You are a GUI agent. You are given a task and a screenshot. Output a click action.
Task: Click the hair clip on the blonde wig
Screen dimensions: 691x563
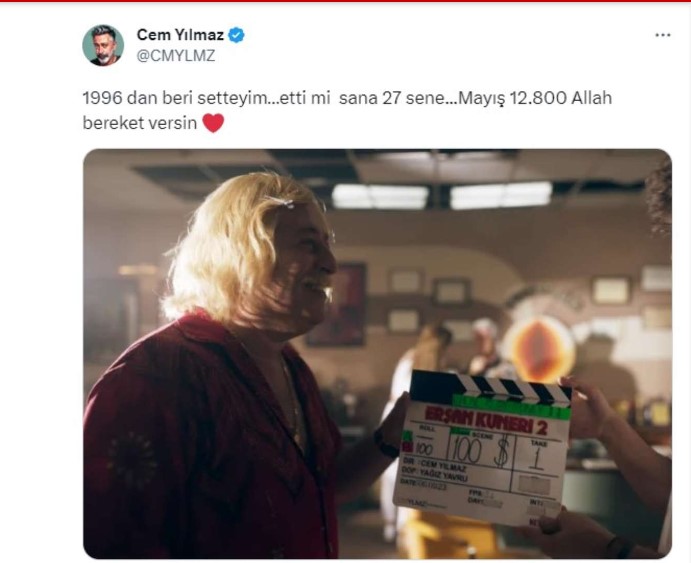(x=282, y=202)
